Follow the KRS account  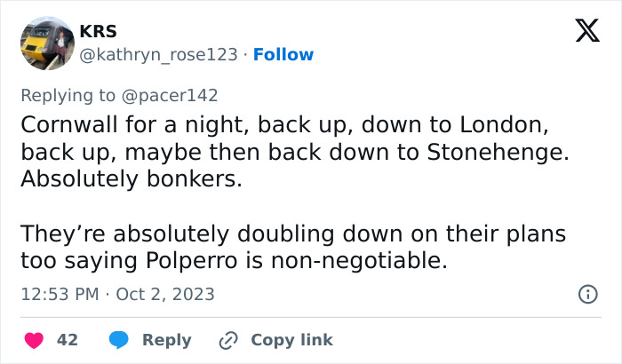coord(283,55)
